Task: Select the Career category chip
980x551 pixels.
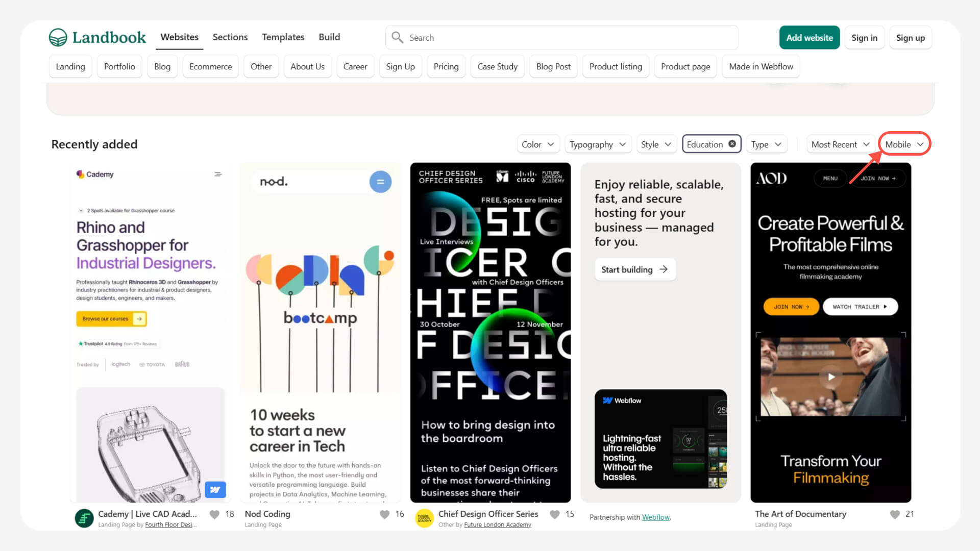Action: (355, 66)
